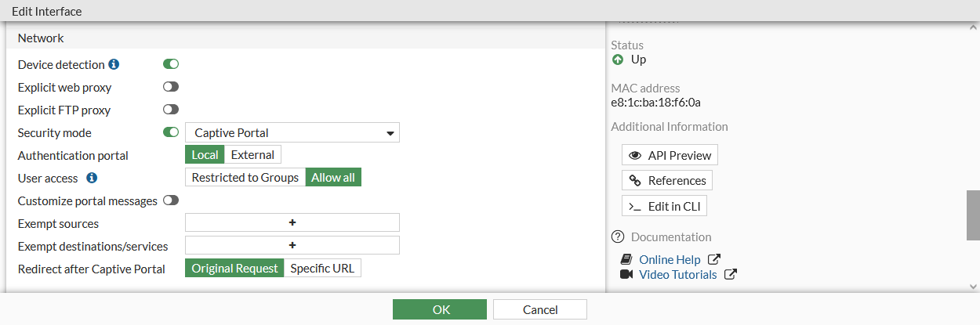Click the Documentation question mark icon
Viewport: 980px width, 325px height.
click(x=618, y=237)
